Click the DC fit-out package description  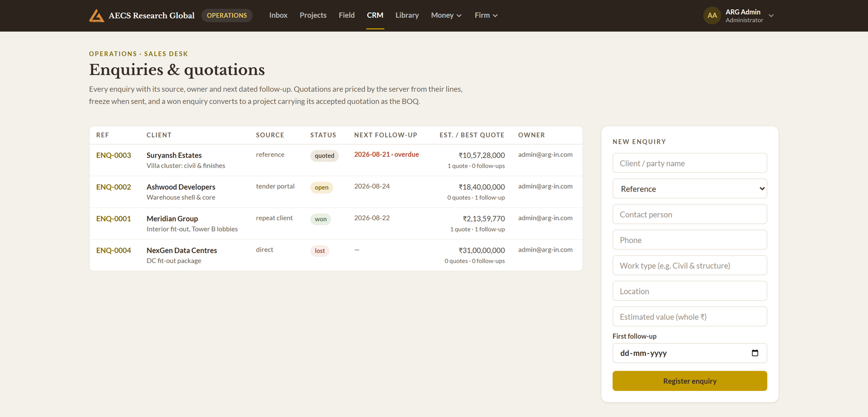tap(174, 261)
